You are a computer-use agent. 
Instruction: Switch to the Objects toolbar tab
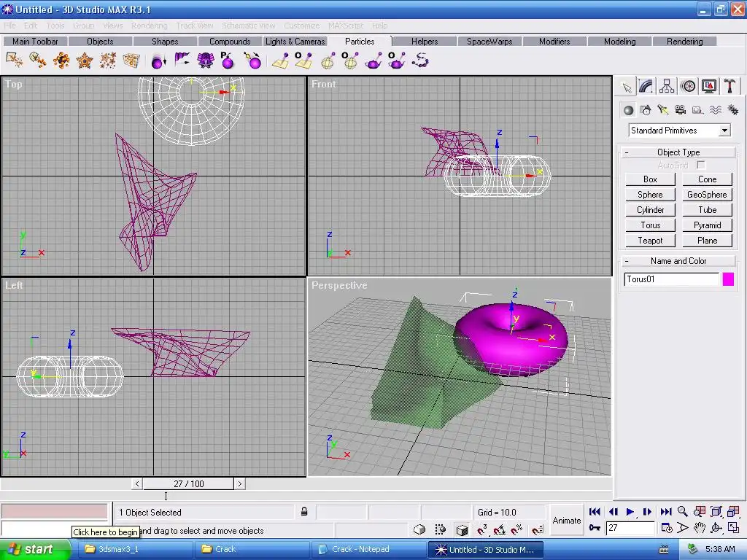coord(100,42)
